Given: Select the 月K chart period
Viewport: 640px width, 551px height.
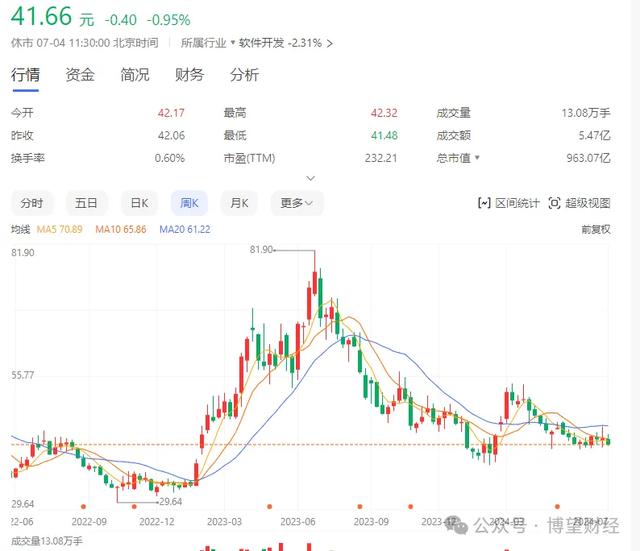Looking at the screenshot, I should 239,203.
